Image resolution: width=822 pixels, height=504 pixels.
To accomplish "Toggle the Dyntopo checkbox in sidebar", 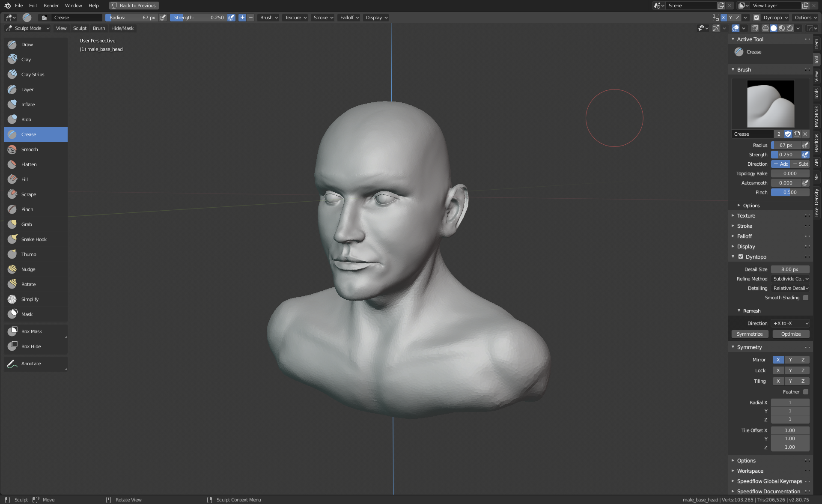I will pos(741,257).
